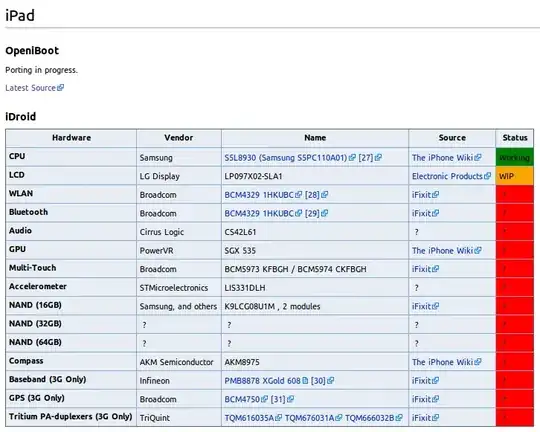
Task: Click PMB8878 XGold 608 document link
Action: tap(266, 381)
